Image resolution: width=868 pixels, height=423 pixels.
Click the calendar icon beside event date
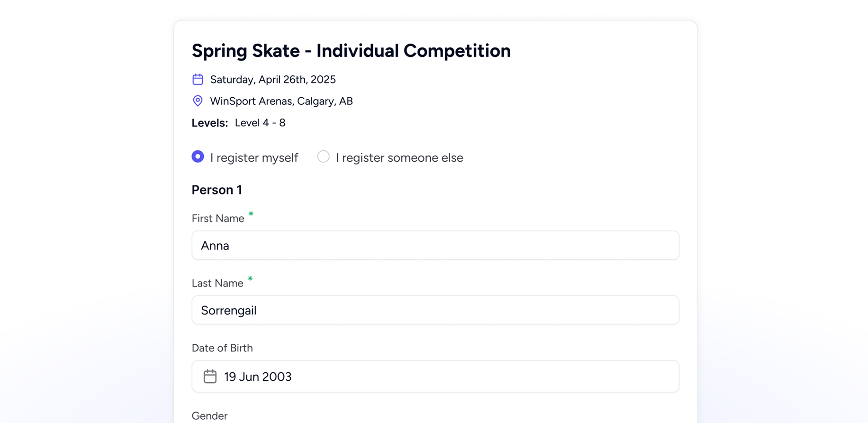click(198, 79)
